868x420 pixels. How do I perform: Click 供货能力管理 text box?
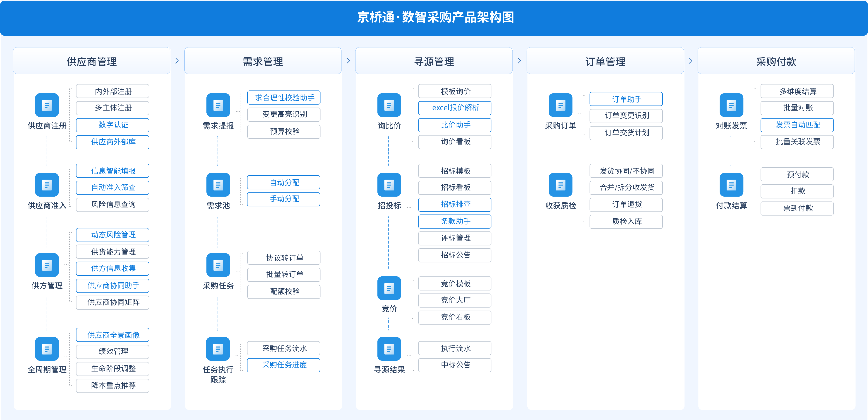[112, 252]
